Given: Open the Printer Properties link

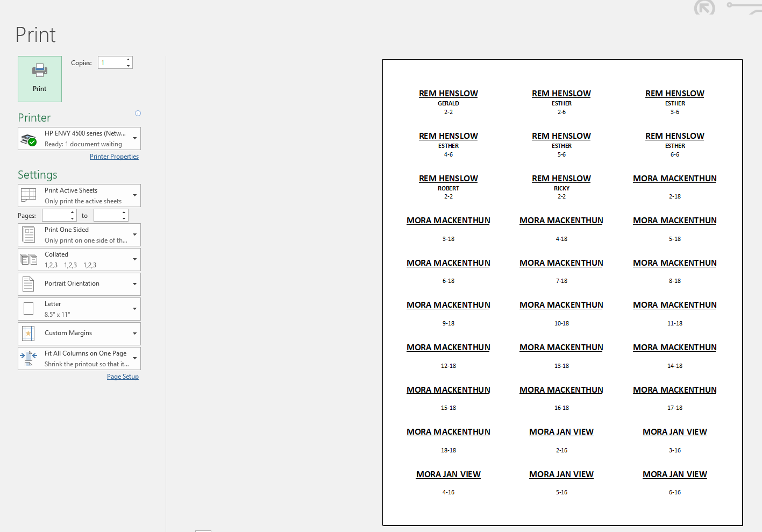Looking at the screenshot, I should (x=114, y=157).
